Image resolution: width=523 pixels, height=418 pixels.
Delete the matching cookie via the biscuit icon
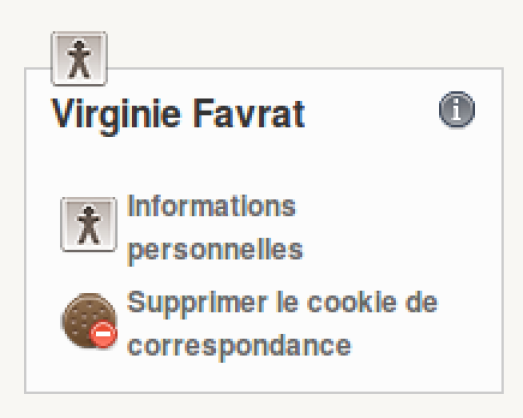coord(89,321)
